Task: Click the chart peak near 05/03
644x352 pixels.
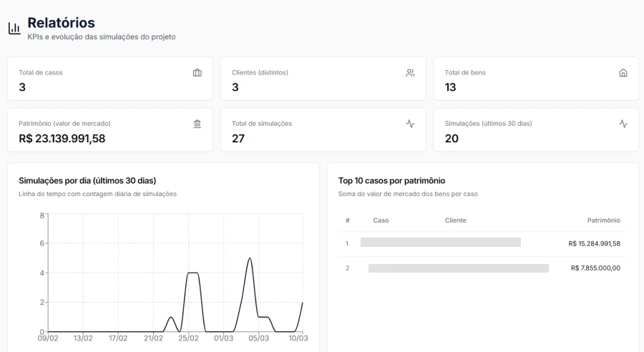Action: pyautogui.click(x=249, y=258)
